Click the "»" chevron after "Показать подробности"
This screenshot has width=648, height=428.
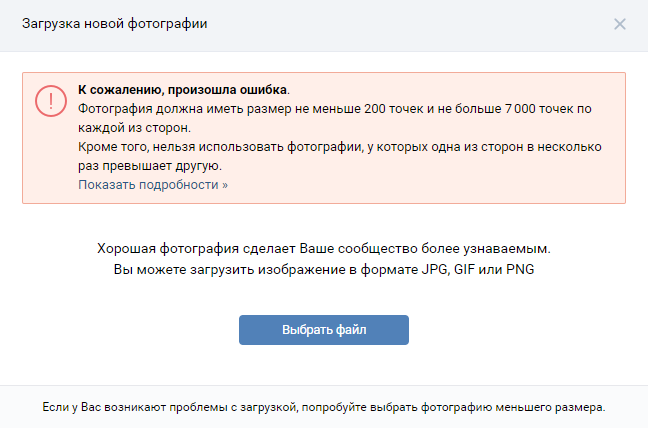pos(225,185)
